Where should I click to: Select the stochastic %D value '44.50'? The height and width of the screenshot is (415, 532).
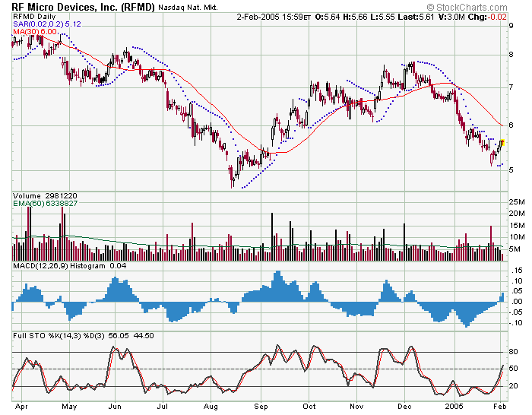[x=144, y=336]
